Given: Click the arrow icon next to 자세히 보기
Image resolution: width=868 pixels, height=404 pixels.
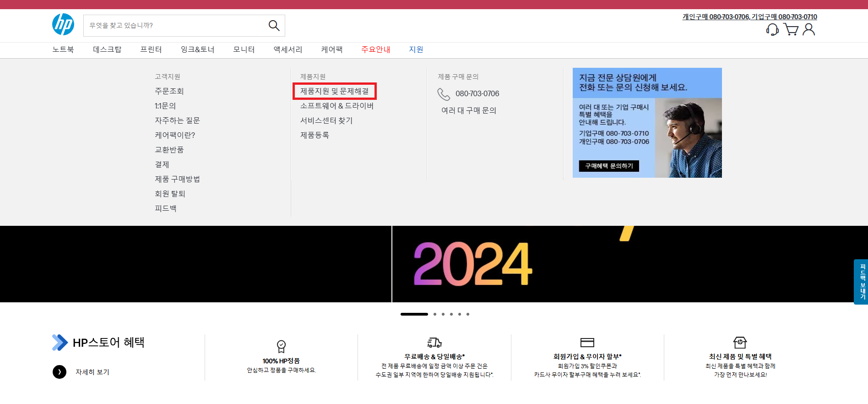Looking at the screenshot, I should (60, 372).
